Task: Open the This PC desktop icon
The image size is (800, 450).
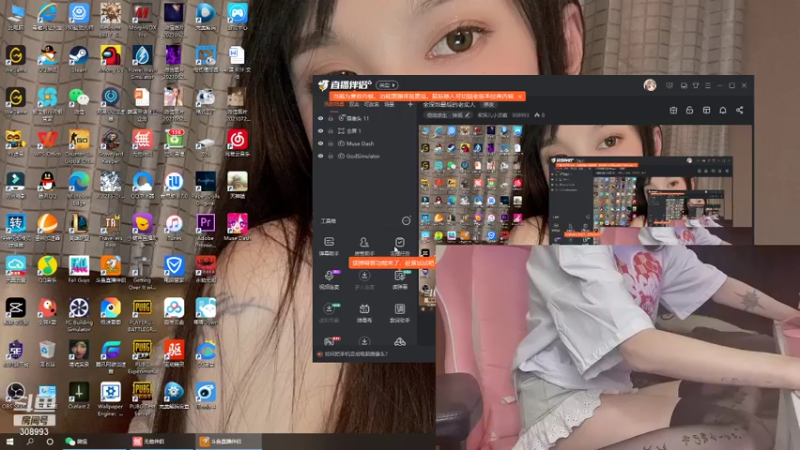Action: point(15,16)
